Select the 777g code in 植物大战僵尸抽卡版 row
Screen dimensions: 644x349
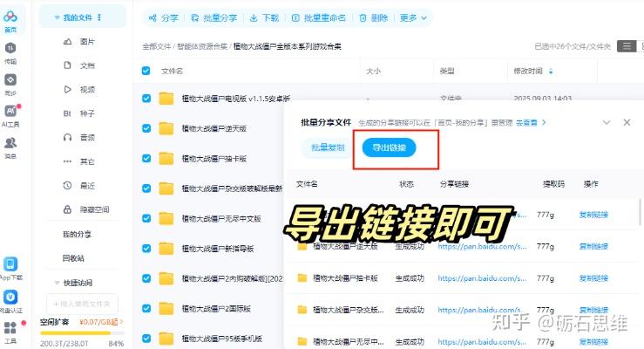545,278
